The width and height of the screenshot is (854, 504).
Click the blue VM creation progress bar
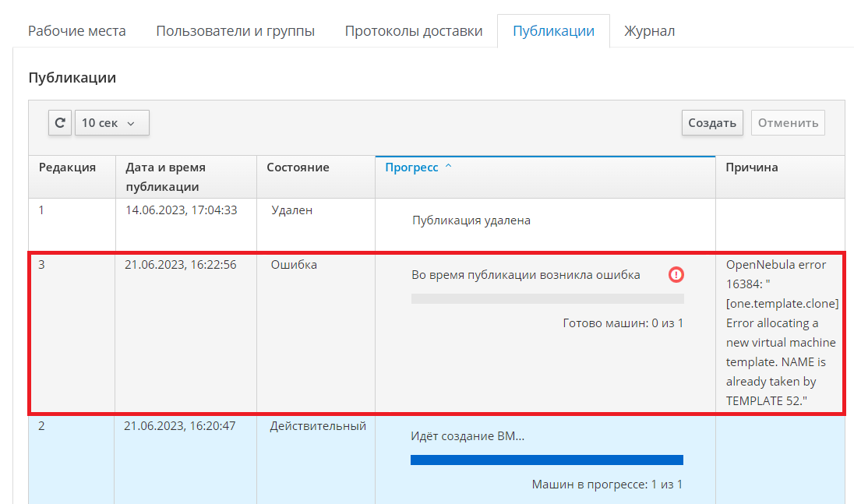(x=546, y=460)
